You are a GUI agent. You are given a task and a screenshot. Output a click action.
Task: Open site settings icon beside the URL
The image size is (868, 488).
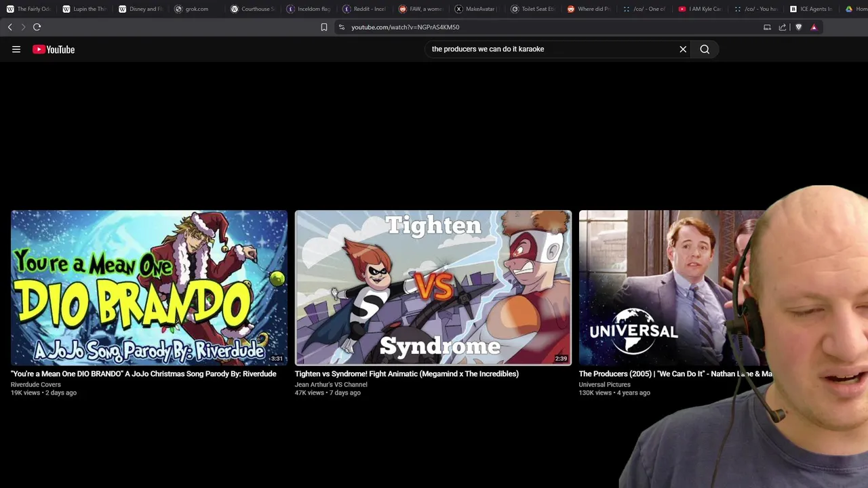[342, 27]
